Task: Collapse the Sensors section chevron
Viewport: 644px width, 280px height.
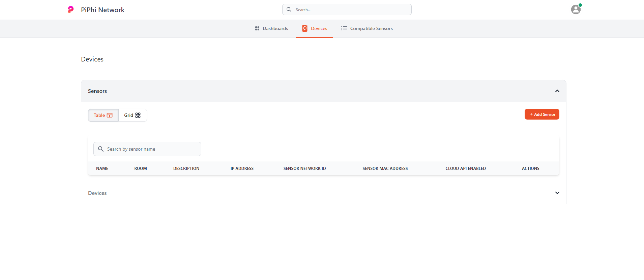Action: pyautogui.click(x=557, y=91)
